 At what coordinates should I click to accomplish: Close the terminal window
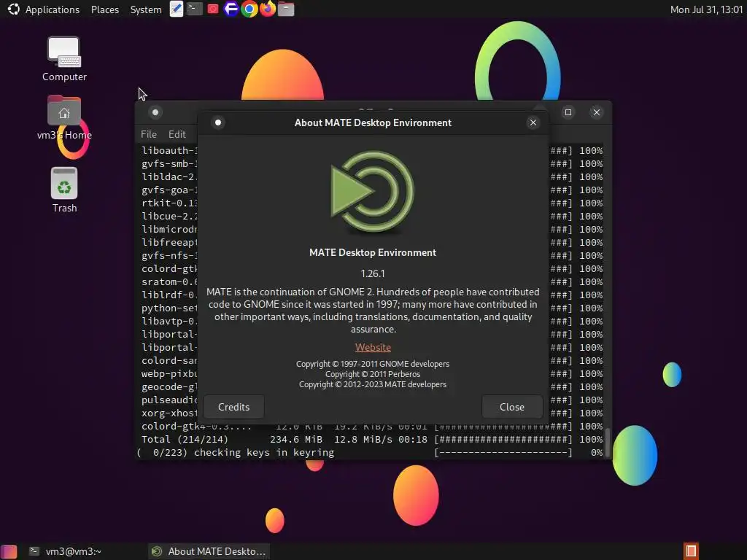[x=597, y=112]
